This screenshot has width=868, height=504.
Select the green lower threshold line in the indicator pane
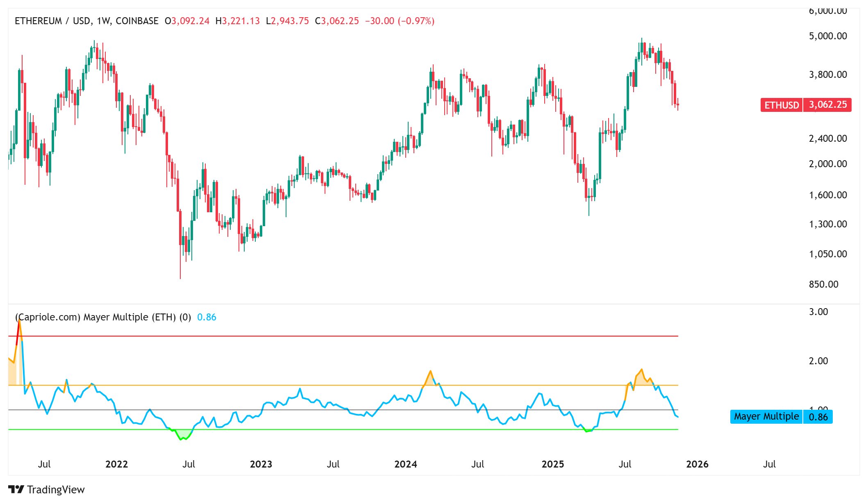[x=328, y=430]
